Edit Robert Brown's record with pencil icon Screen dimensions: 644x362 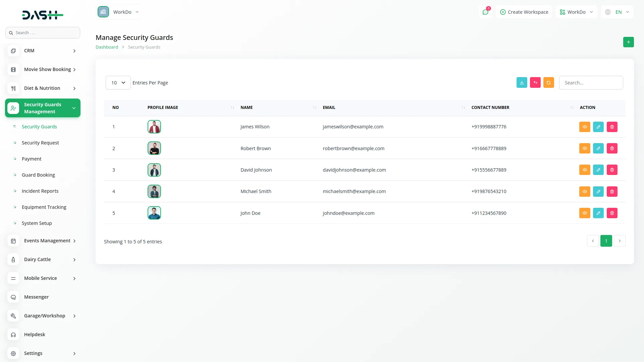[598, 148]
